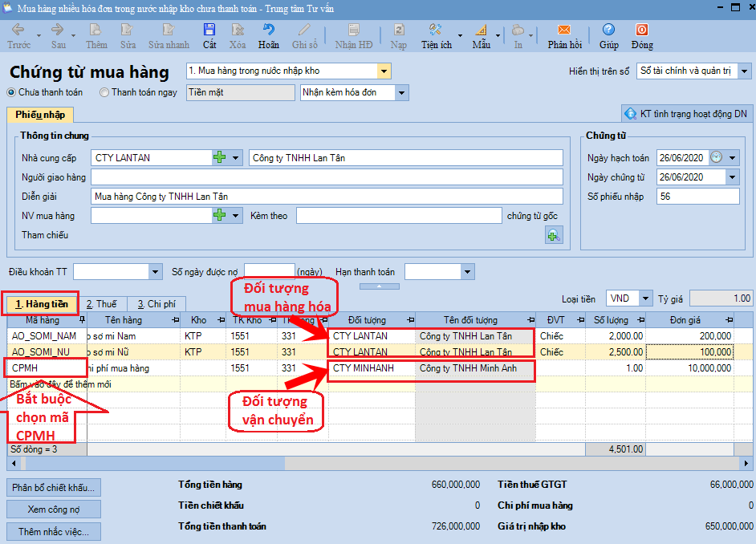Pin the Đơn giá column
Viewport: 756px width, 544px height.
click(729, 320)
